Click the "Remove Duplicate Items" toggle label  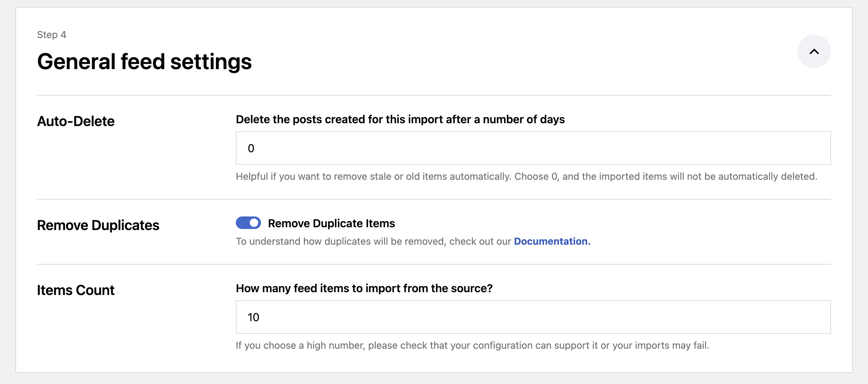coord(331,223)
